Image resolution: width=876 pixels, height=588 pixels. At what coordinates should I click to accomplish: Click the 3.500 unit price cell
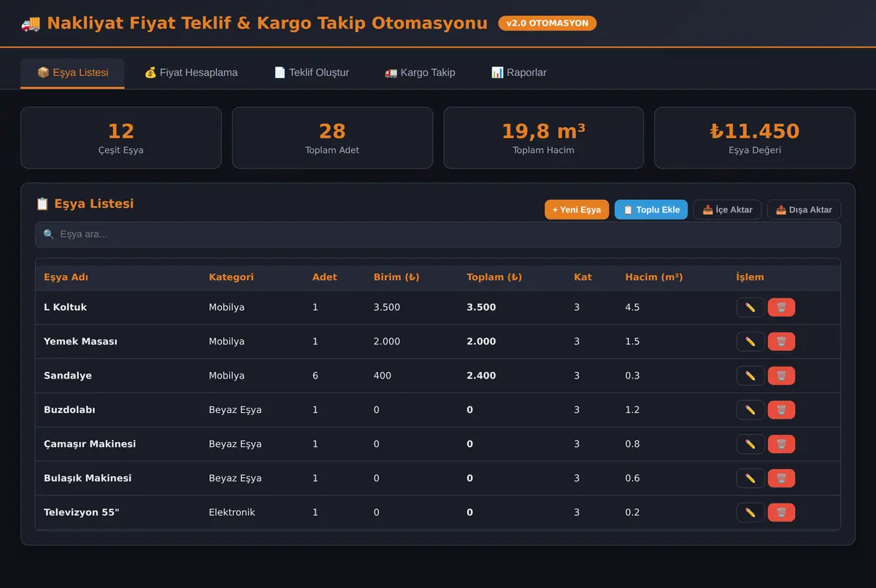387,307
